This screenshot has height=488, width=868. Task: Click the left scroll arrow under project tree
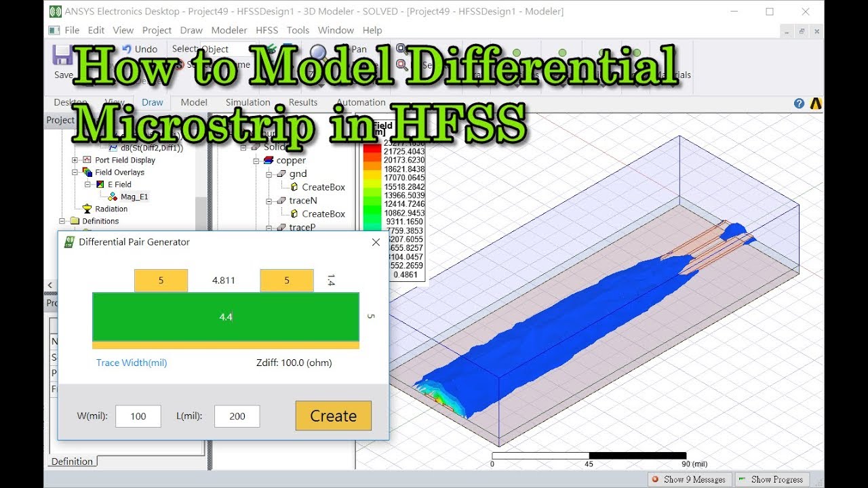[x=49, y=285]
